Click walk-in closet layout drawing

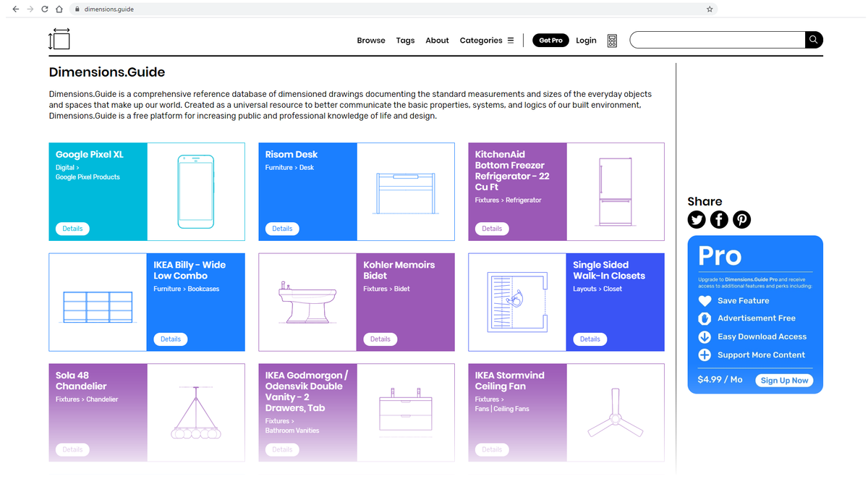click(x=517, y=302)
